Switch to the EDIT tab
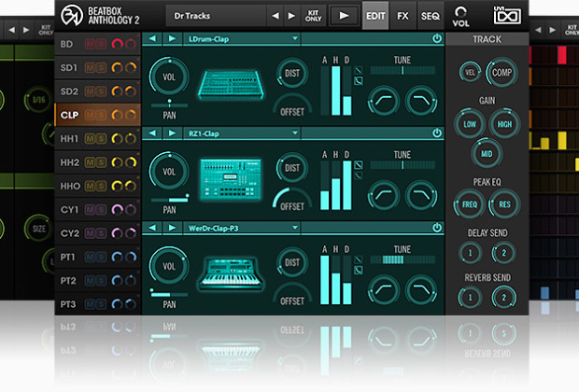The height and width of the screenshot is (392, 579). (375, 16)
